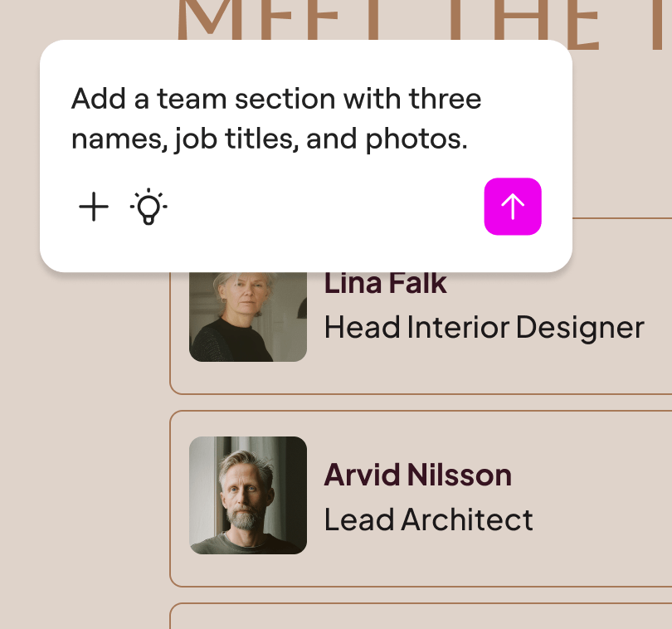Select the Head Interior Designer job title
Screen dimensions: 672x629
tap(484, 328)
